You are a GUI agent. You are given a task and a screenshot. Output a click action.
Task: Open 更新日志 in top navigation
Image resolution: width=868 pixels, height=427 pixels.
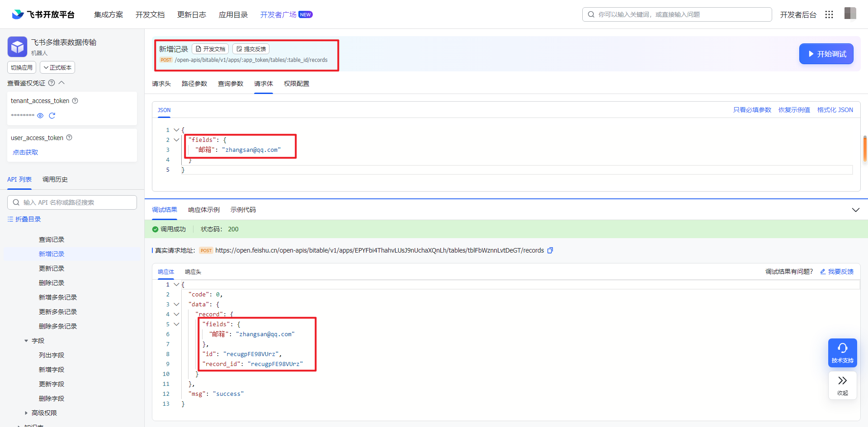click(192, 14)
